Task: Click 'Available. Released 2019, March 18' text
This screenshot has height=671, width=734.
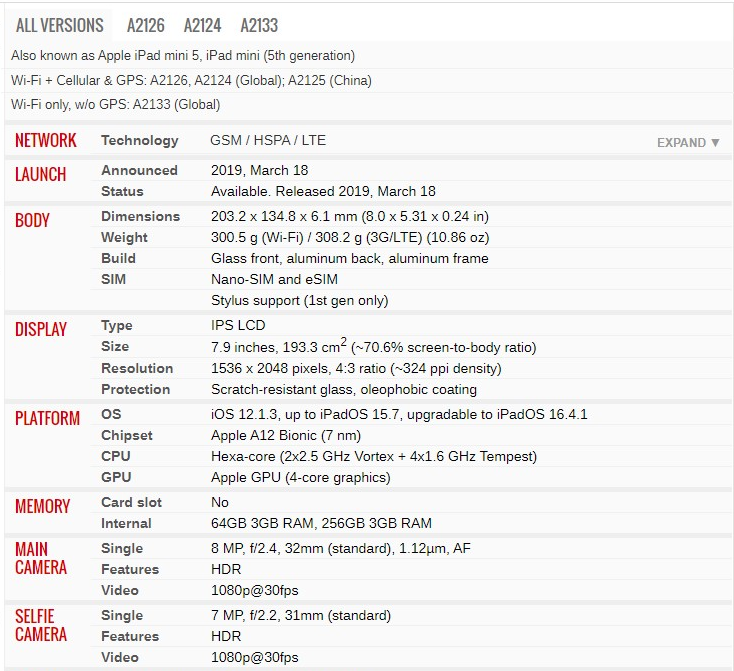Action: pyautogui.click(x=323, y=192)
